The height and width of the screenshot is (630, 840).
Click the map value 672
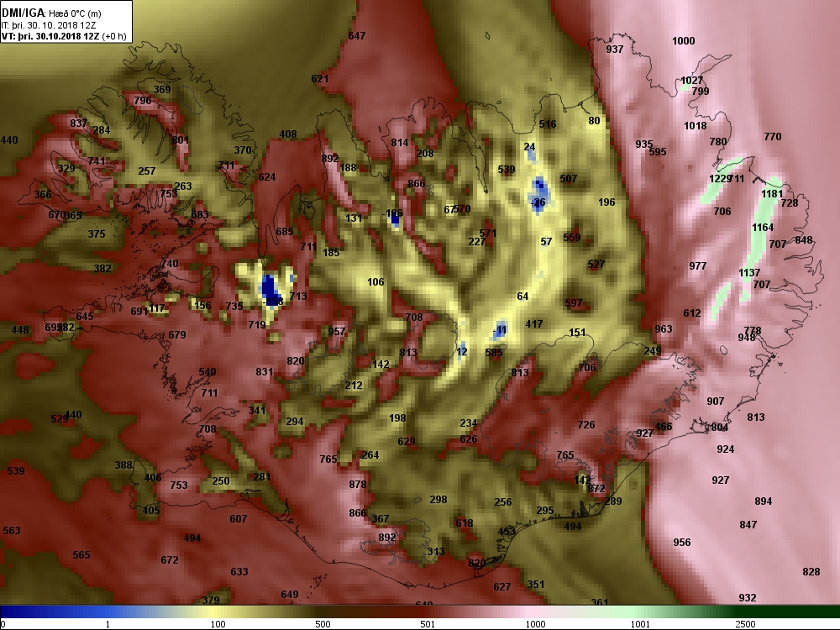click(170, 560)
